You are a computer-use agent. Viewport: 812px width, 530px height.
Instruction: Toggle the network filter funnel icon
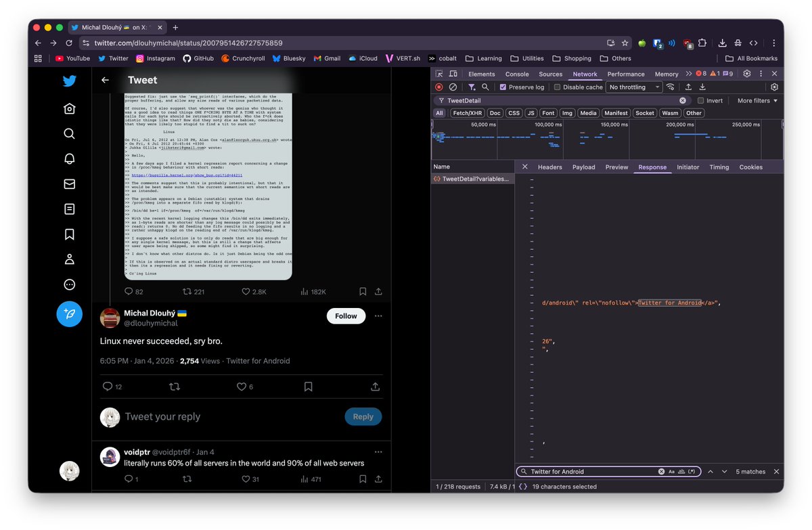(x=472, y=87)
